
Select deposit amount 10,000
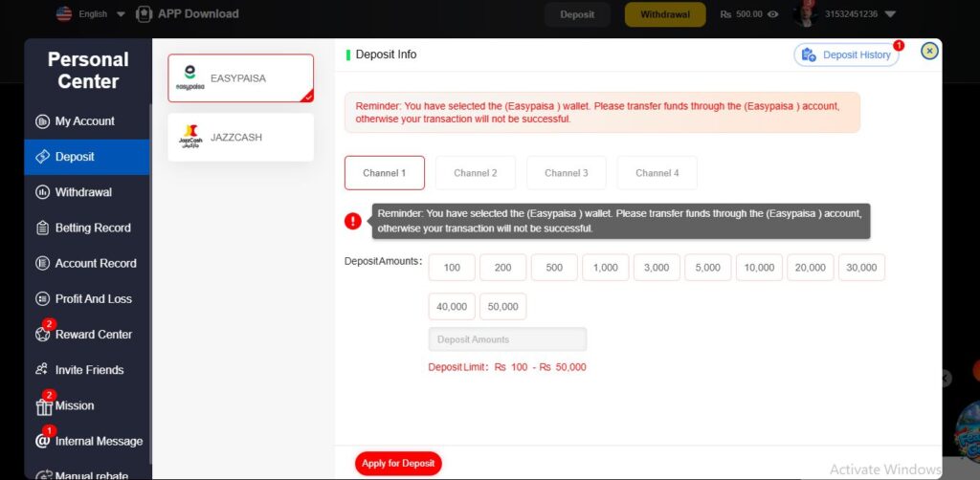[759, 267]
